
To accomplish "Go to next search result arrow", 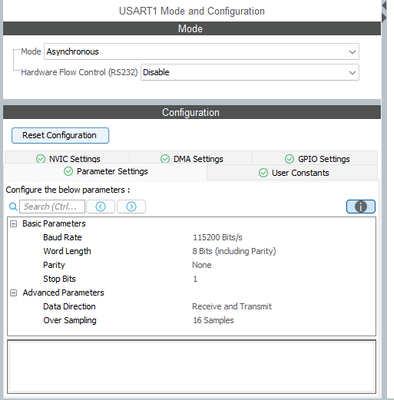I will click(131, 207).
